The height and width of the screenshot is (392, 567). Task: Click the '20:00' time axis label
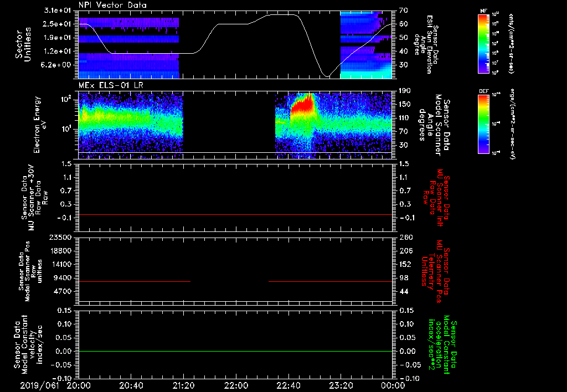tap(79, 385)
